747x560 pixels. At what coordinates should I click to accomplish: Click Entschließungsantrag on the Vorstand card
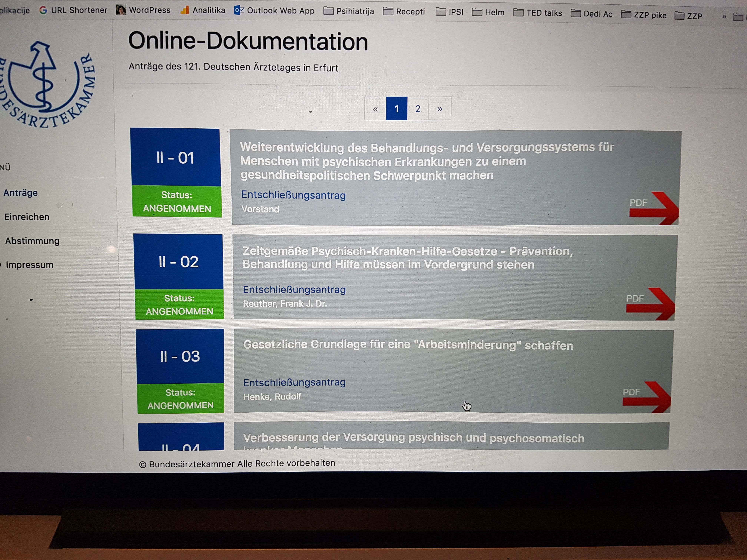(x=293, y=195)
